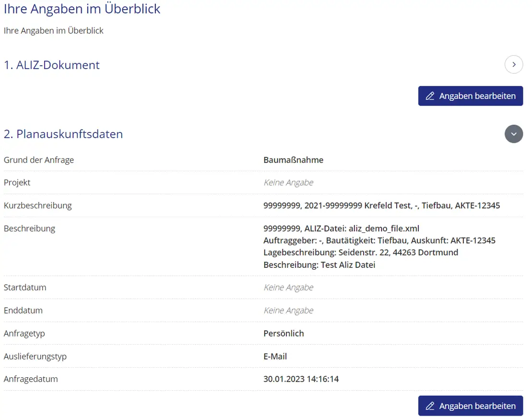Click the right-chevron icon next to ALIZ-Dokument

pos(514,64)
